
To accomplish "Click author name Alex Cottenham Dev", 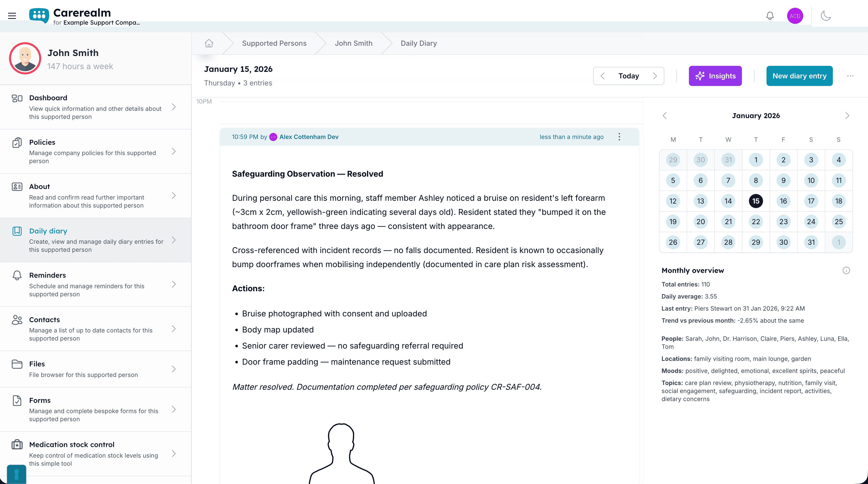I will (309, 137).
